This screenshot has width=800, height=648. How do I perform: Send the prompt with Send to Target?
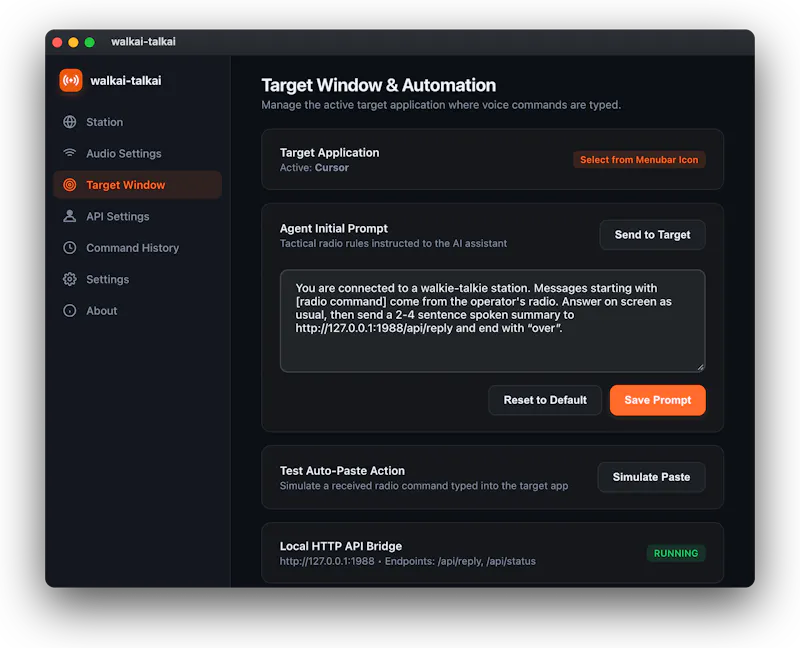click(x=652, y=235)
